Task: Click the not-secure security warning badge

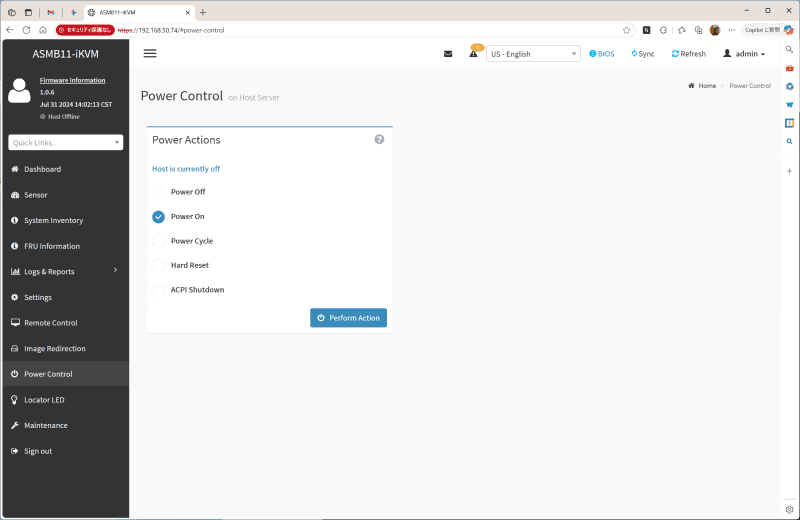Action: [85, 30]
